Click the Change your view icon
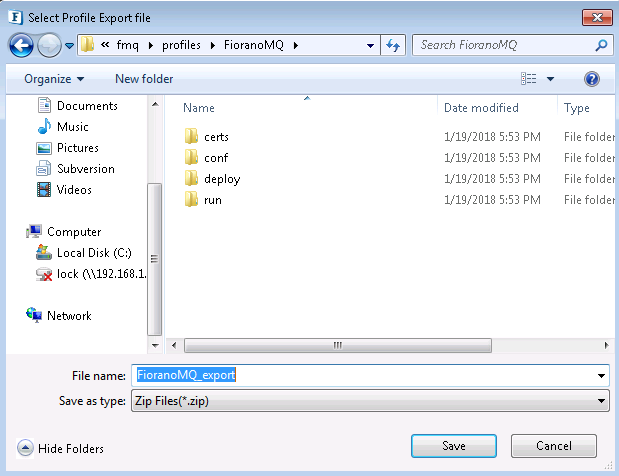 tap(529, 79)
